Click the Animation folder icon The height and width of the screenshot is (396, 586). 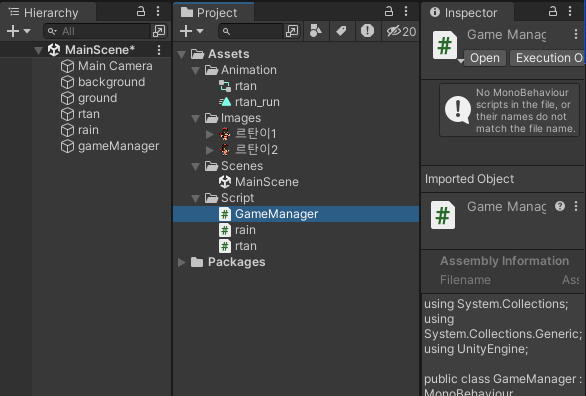[212, 70]
